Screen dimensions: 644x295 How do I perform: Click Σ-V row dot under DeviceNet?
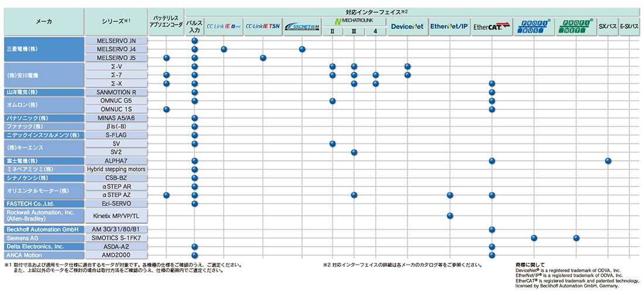point(407,67)
